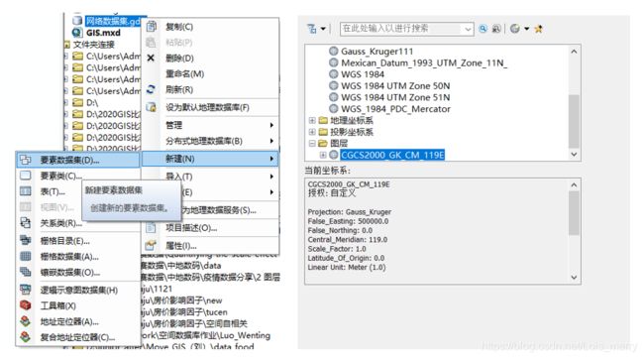Screen dimensions: 644x359
Task: Choose 表(T)... from the submenu
Action: coord(53,191)
